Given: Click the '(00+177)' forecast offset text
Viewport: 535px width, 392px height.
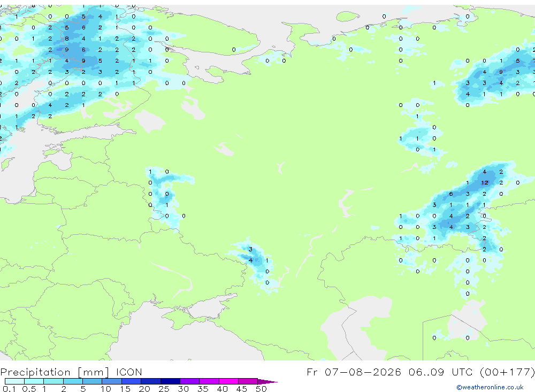Looking at the screenshot, I should click(x=507, y=372).
